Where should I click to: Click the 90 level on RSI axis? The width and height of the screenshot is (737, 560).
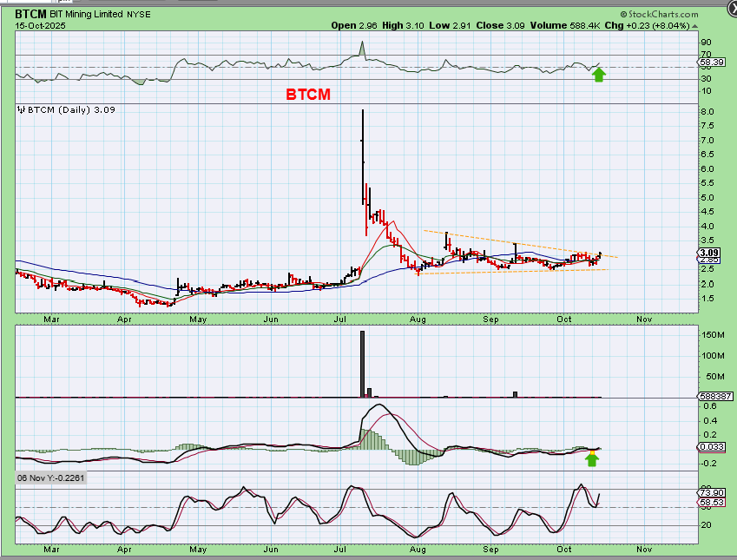click(x=706, y=43)
